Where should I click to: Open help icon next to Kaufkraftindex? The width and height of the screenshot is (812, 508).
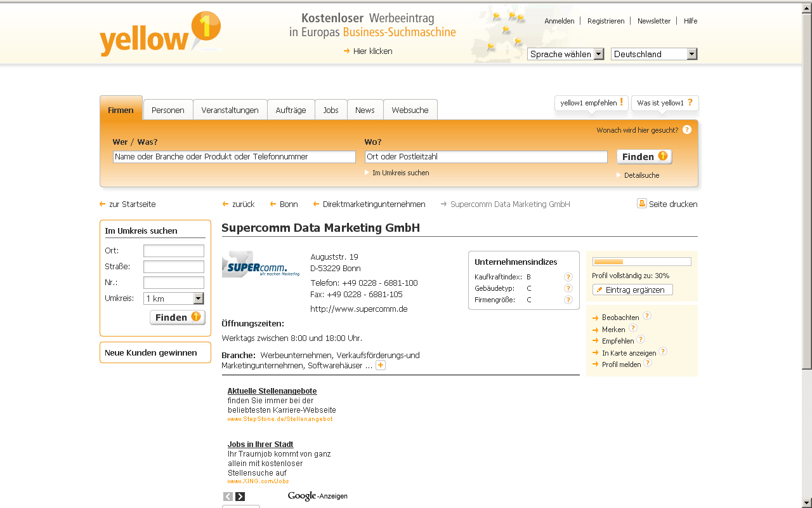(568, 277)
